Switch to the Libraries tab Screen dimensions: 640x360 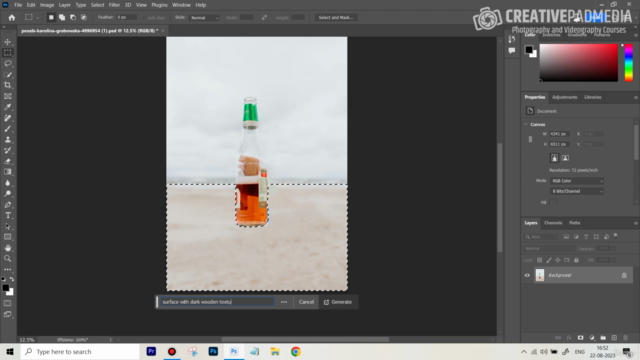point(593,97)
